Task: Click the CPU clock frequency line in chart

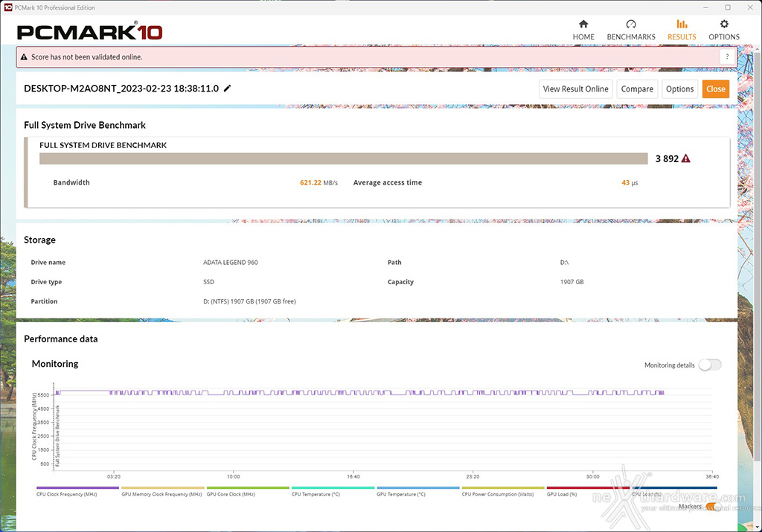Action: [359, 393]
